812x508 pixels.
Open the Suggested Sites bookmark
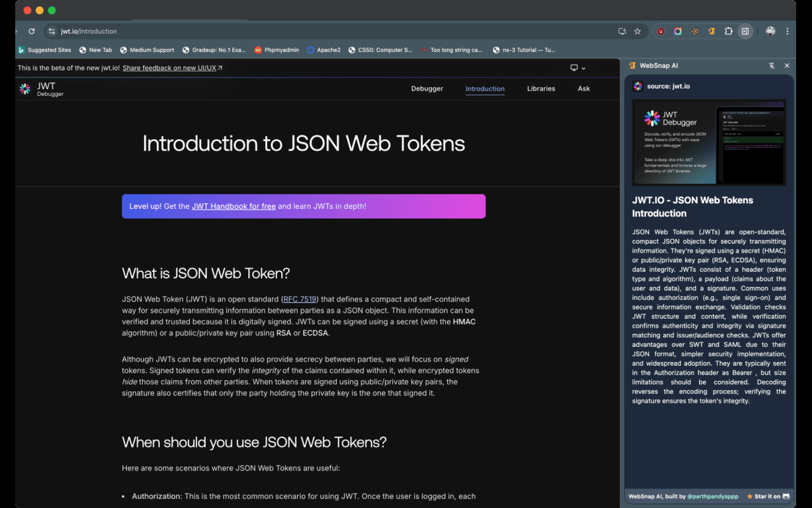point(44,50)
